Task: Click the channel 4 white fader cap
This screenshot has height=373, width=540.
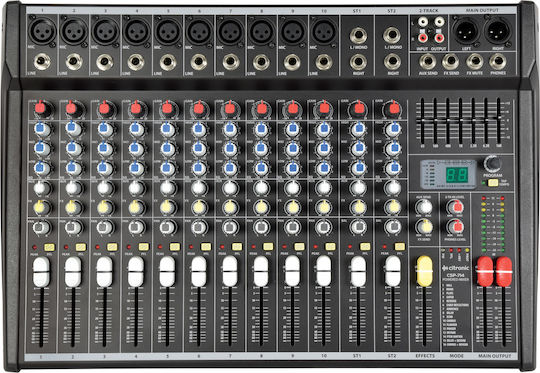Action: 136,272
